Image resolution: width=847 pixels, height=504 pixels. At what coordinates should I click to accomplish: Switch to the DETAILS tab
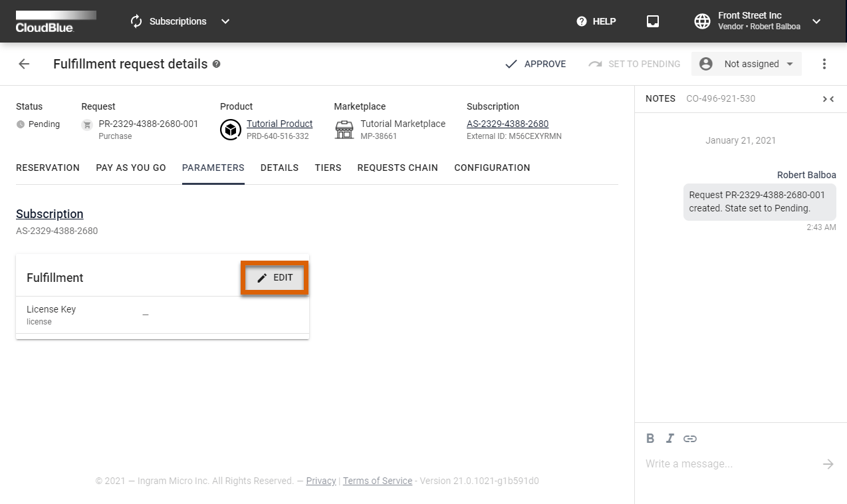(x=279, y=168)
